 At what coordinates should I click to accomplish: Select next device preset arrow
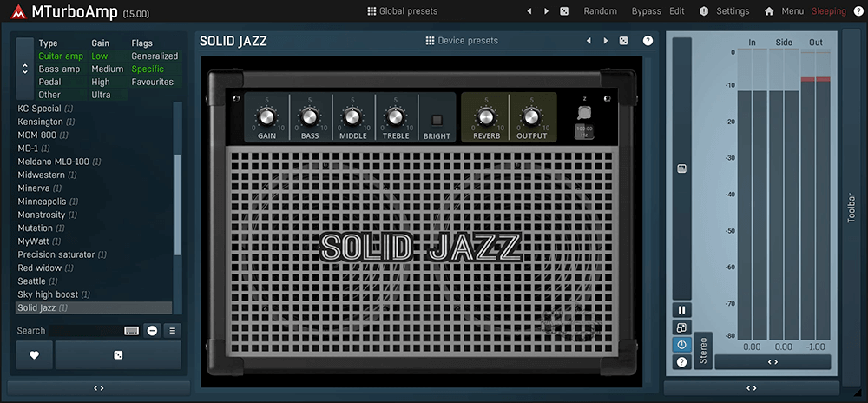[x=606, y=41]
